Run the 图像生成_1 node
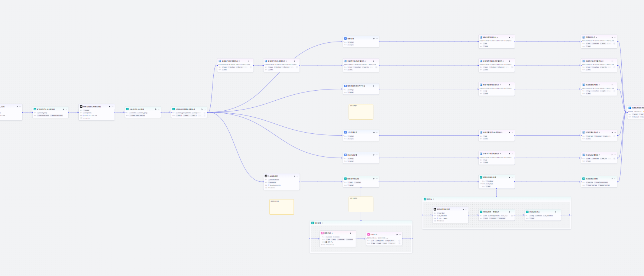The height and width of the screenshot is (276, 644). tap(351, 233)
